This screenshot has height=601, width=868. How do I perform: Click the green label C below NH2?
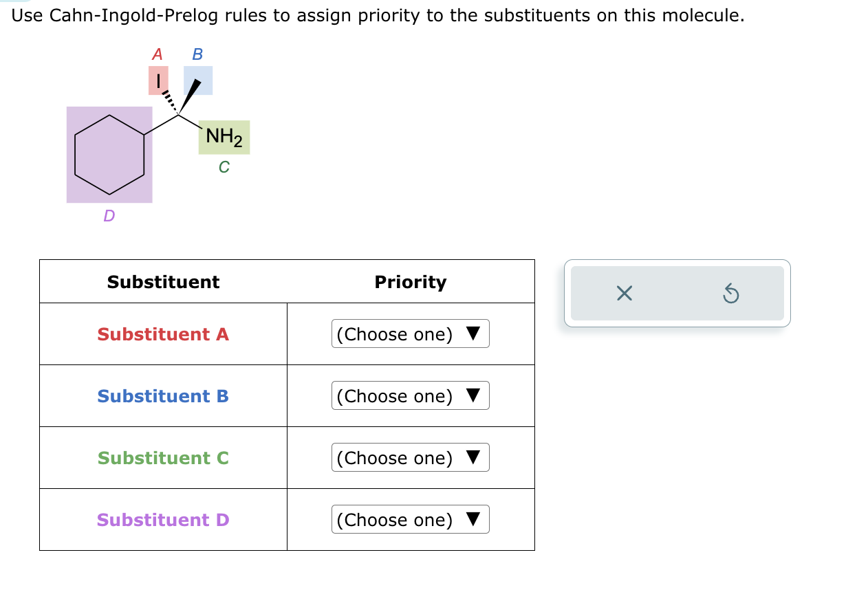pyautogui.click(x=224, y=166)
